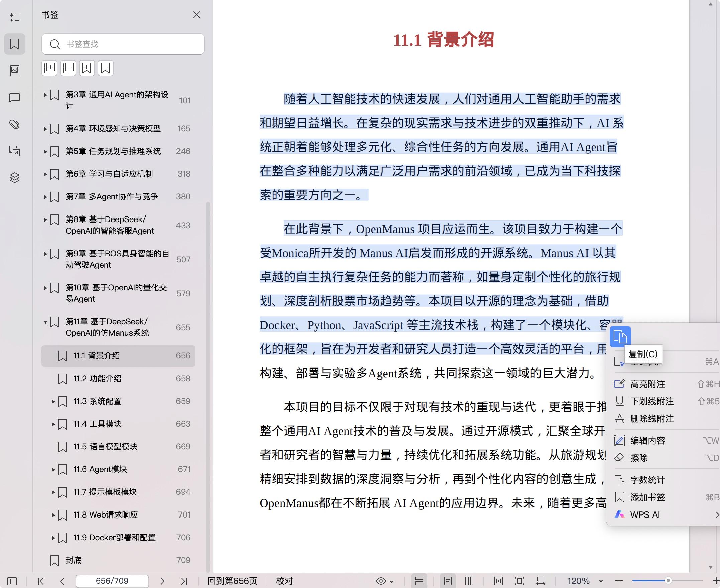720x588 pixels.
Task: Expand 11.6 Agent模块 bookmark
Action: (x=53, y=469)
